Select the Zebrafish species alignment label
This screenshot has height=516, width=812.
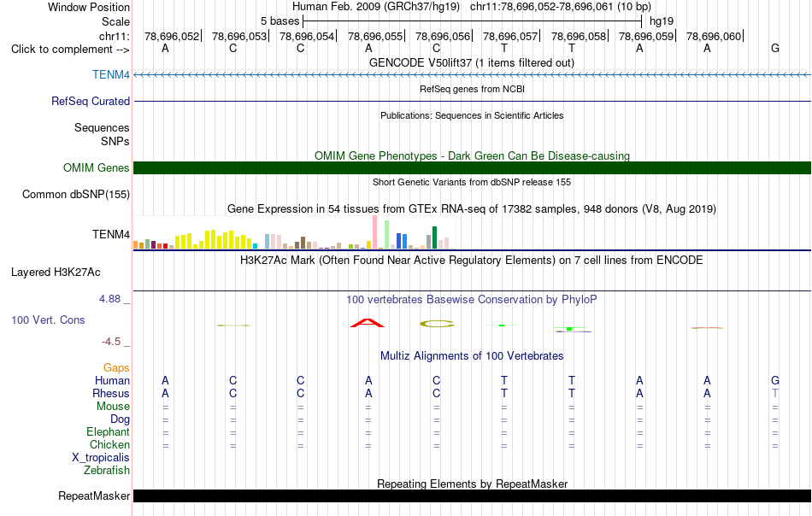click(107, 471)
